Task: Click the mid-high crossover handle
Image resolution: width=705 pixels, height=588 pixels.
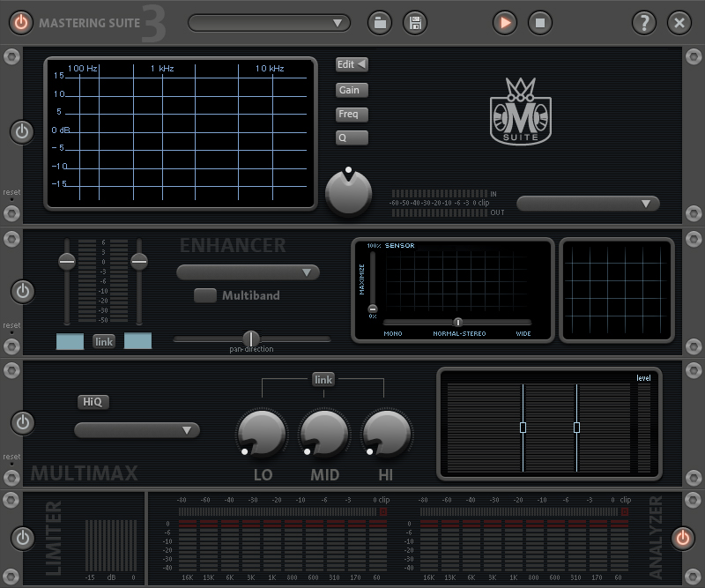Action: point(577,428)
